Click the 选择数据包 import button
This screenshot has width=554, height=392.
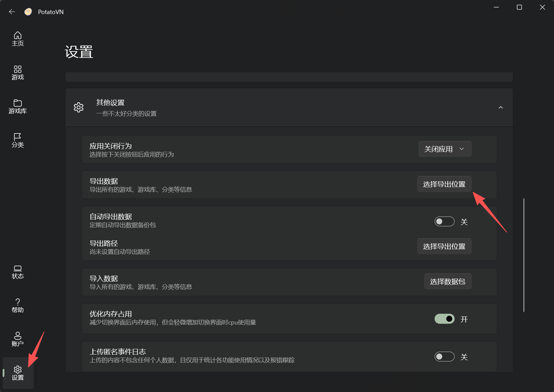coord(448,281)
